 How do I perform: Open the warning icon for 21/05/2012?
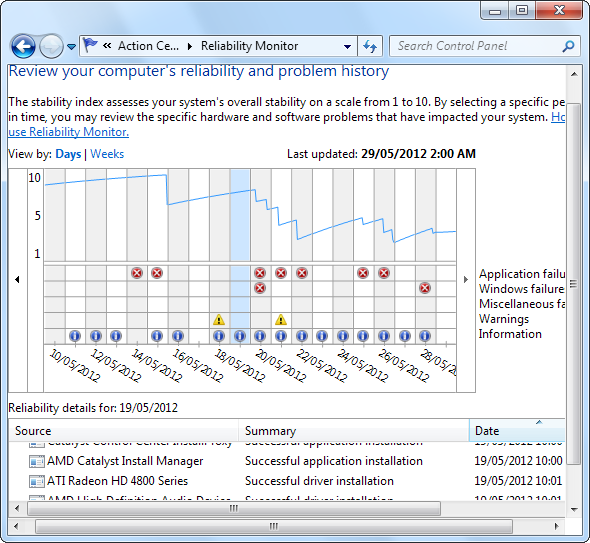[281, 320]
